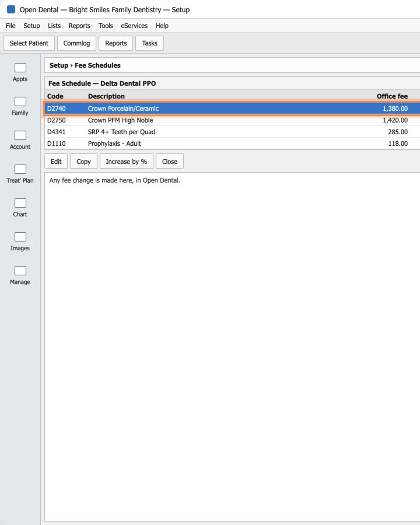This screenshot has width=420, height=525.
Task: Click the 1,420.00 office fee value
Action: [395, 120]
